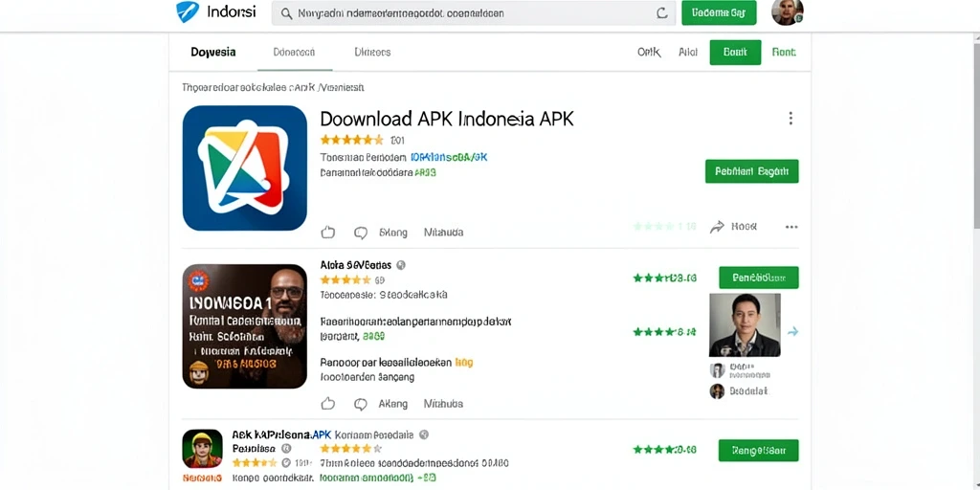Click the Mitabda label on the first card
Screen dimensions: 980x490
444,233
